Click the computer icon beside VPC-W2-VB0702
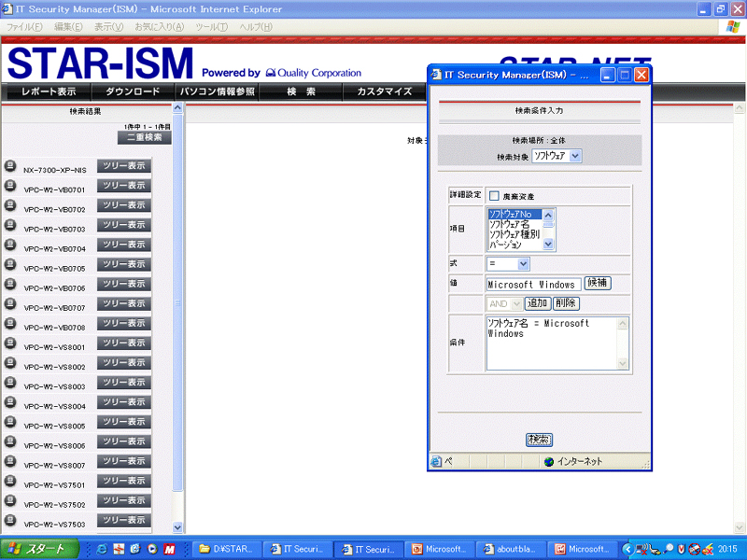 (10, 205)
